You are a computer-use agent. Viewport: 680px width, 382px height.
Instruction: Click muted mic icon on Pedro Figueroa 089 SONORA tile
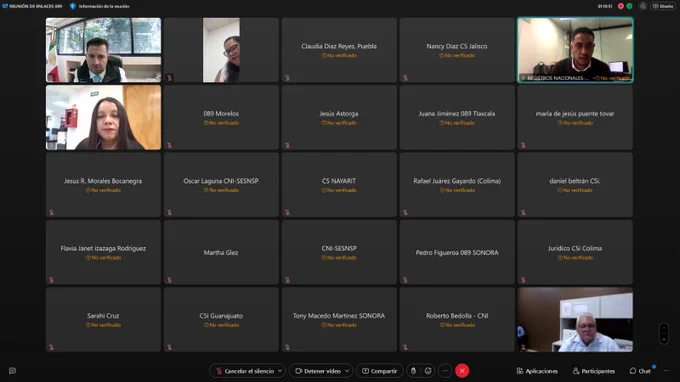coord(405,280)
